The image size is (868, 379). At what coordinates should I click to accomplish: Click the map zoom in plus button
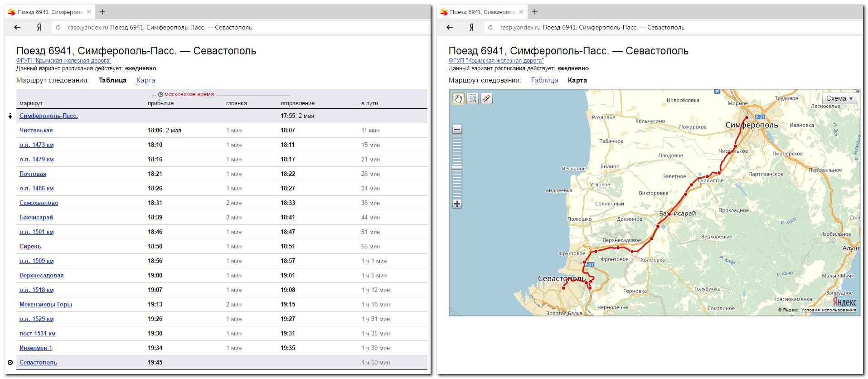[x=457, y=204]
